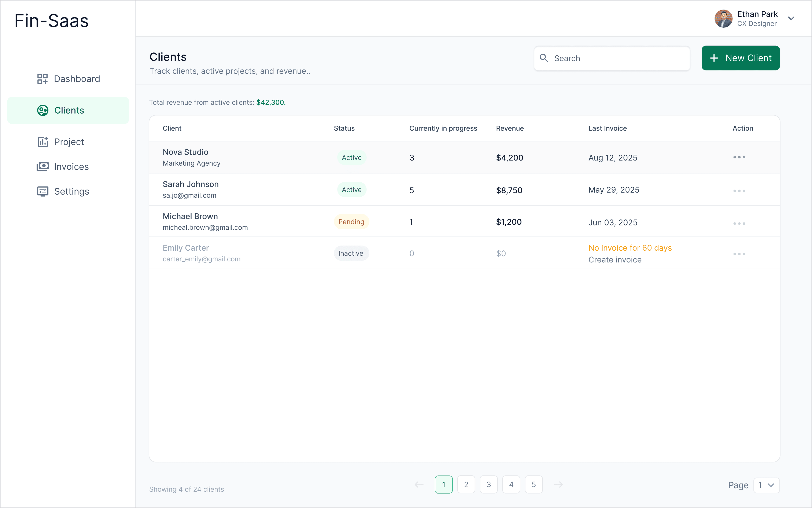
Task: Open the Dashboard section via its grid icon
Action: pyautogui.click(x=42, y=79)
